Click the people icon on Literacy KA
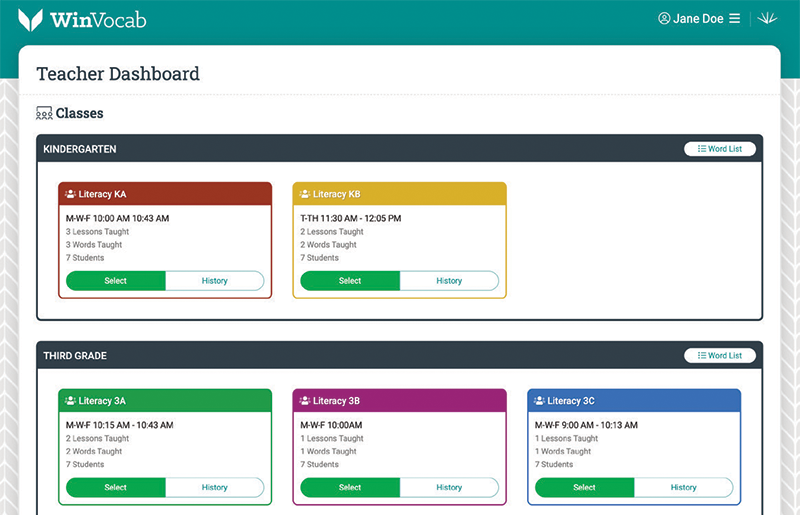The height and width of the screenshot is (515, 800). pyautogui.click(x=70, y=194)
